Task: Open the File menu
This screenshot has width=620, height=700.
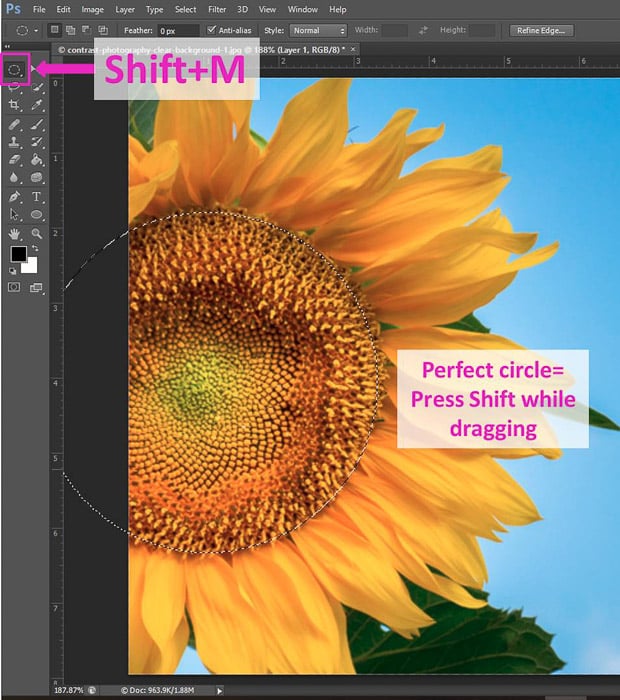Action: tap(39, 9)
